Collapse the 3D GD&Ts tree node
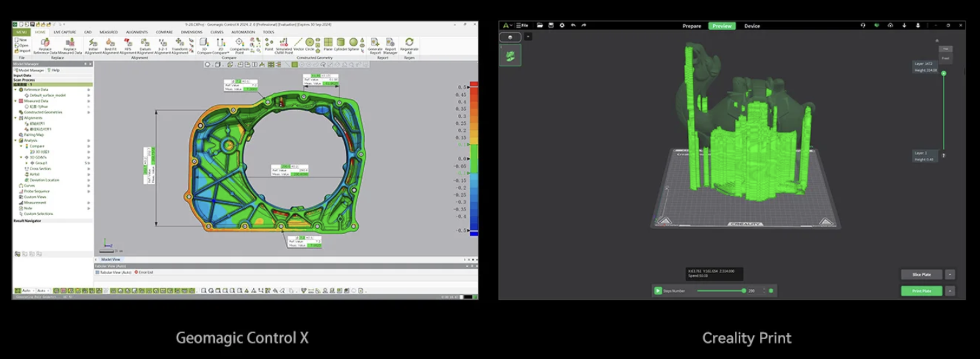Screen dimensions: 980x359 21,157
